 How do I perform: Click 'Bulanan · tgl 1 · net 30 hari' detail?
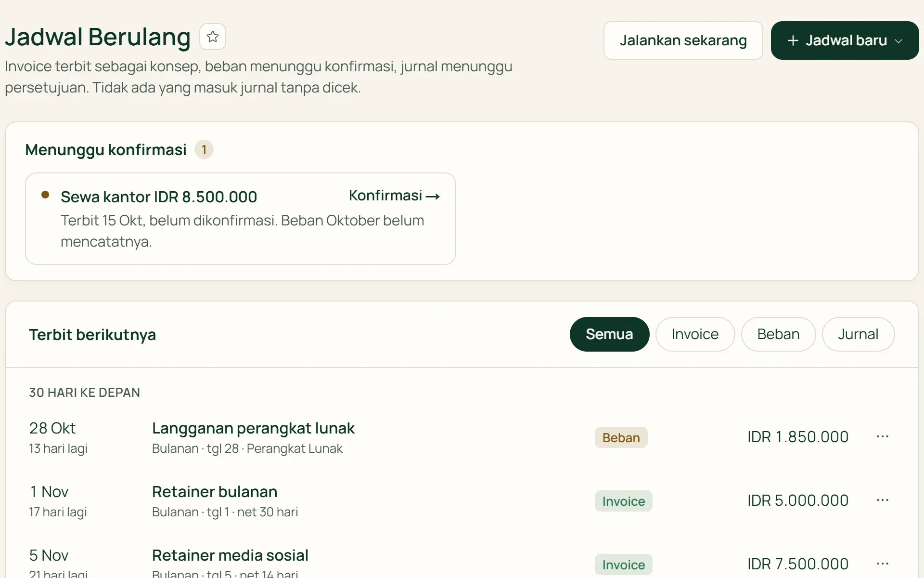(225, 512)
